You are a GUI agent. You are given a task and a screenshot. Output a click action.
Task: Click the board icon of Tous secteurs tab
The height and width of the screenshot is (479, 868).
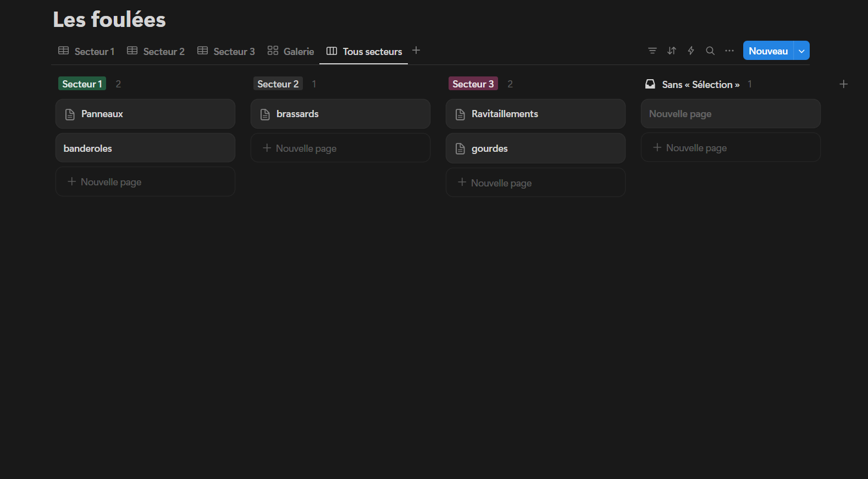[x=331, y=51]
